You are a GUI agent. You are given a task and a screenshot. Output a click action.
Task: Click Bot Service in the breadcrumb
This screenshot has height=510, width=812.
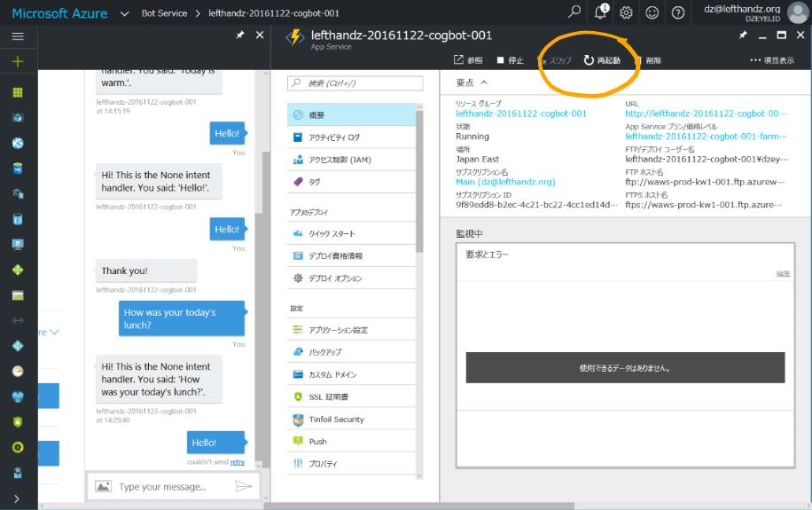[x=164, y=13]
